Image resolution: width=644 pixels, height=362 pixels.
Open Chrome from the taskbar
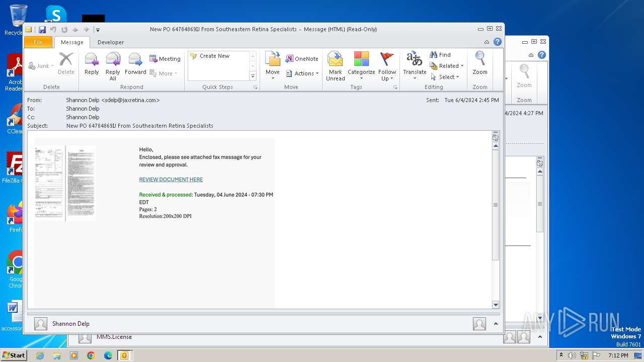pos(91,355)
